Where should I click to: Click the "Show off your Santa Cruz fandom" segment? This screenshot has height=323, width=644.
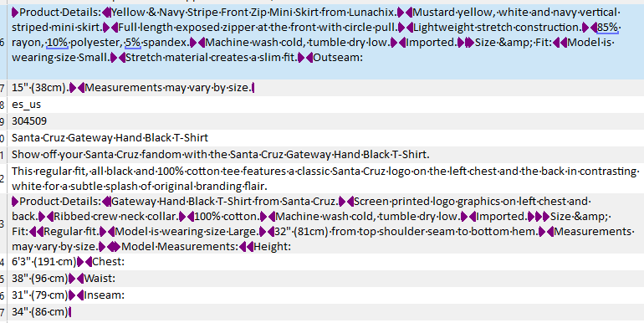(325, 155)
